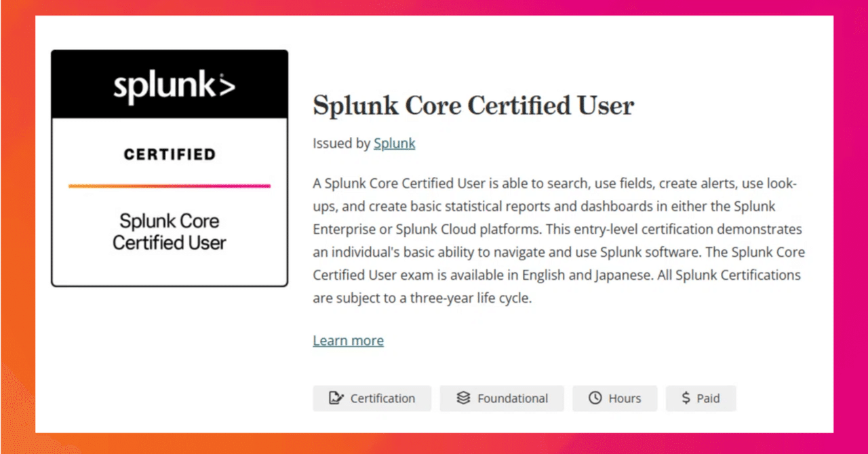Select the Certification filter button

(372, 398)
